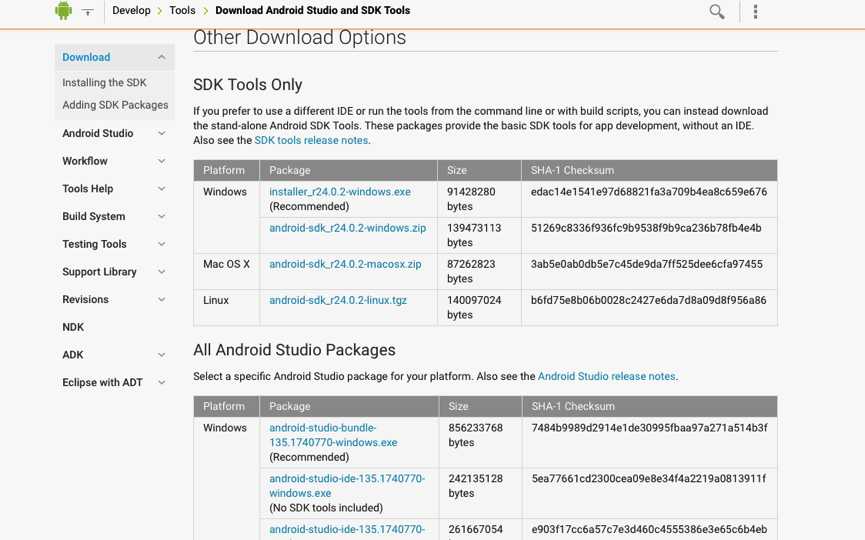Click checksum b6fd75e8b06b0028c2427e6da7d8a09d8f956a86
This screenshot has height=540, width=865.
[x=649, y=301]
